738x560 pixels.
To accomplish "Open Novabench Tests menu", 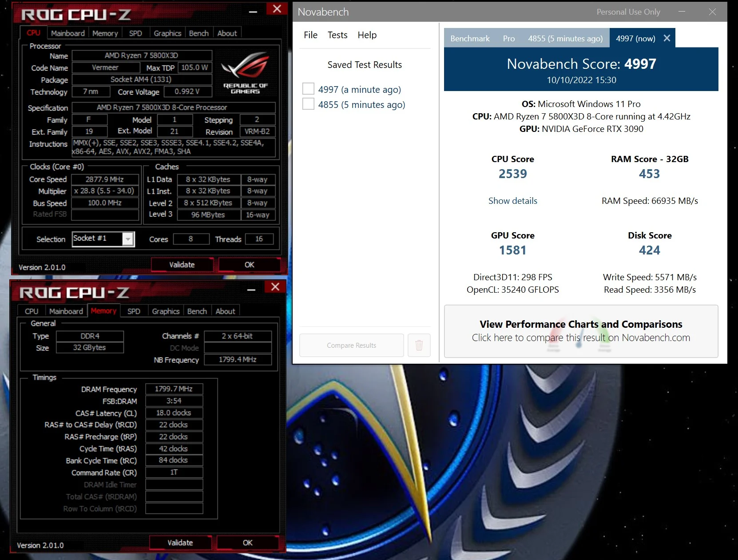I will [337, 35].
